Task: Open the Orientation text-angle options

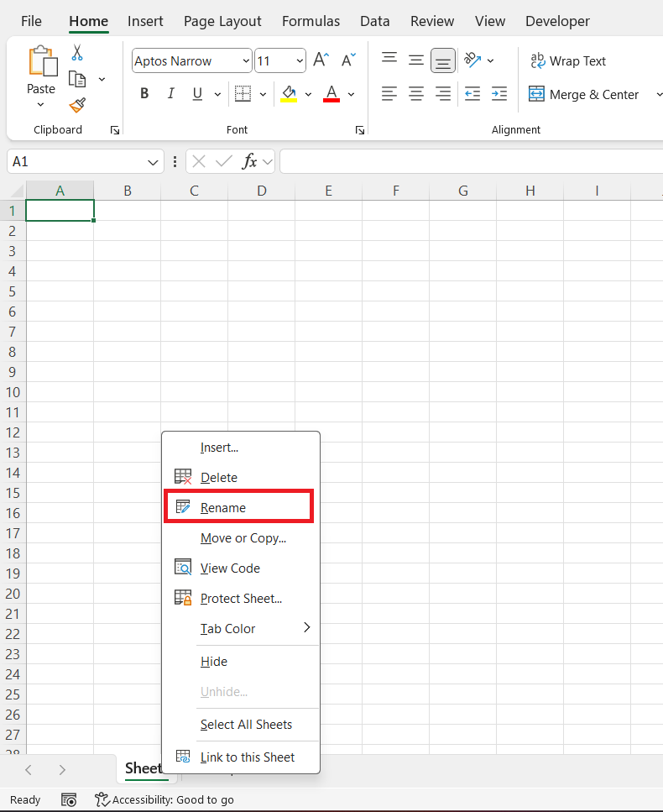Action: click(x=472, y=60)
